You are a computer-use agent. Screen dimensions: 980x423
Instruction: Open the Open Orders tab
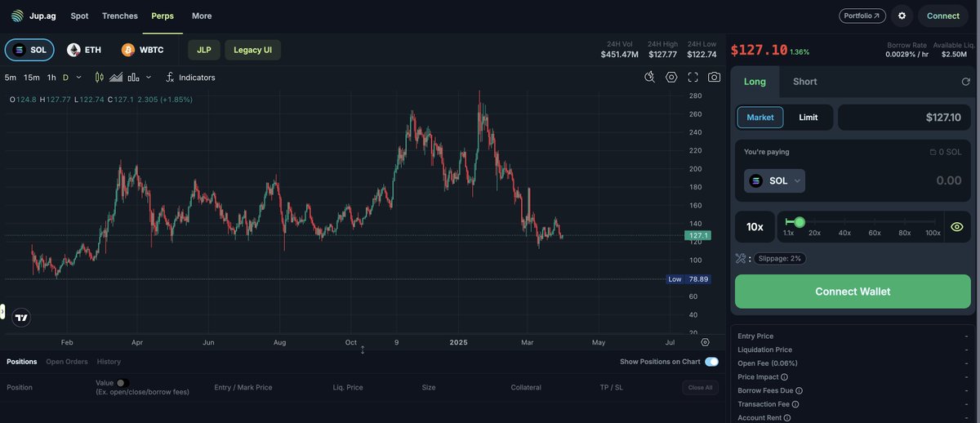67,362
